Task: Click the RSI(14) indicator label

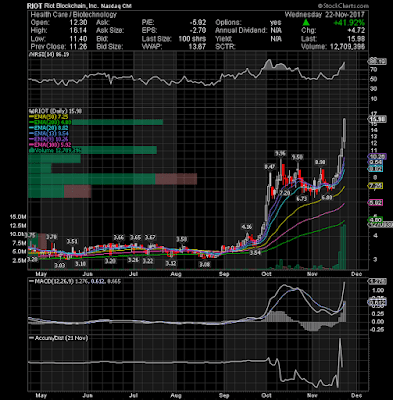Action: (x=49, y=54)
